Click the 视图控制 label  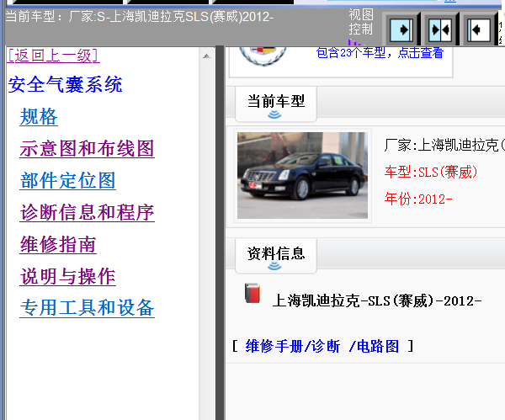click(361, 22)
